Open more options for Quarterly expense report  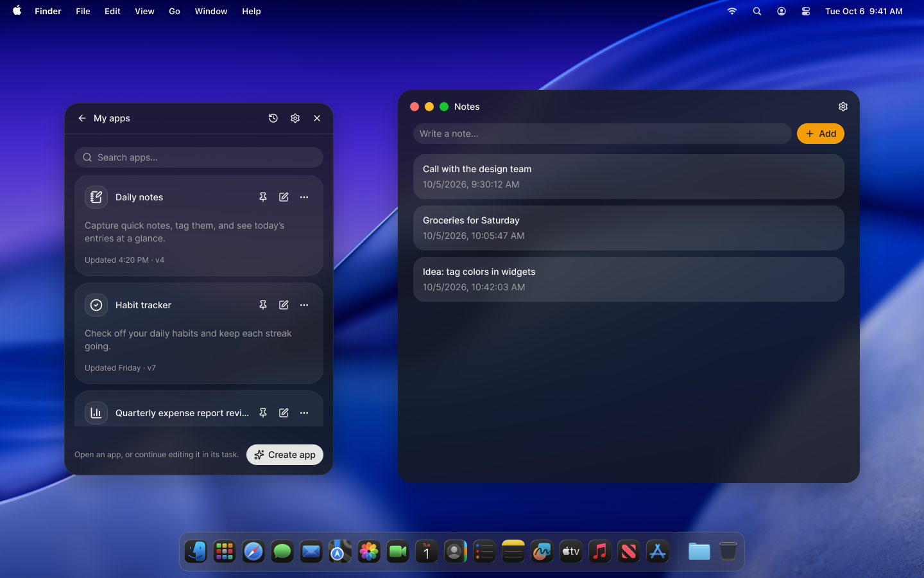coord(304,413)
